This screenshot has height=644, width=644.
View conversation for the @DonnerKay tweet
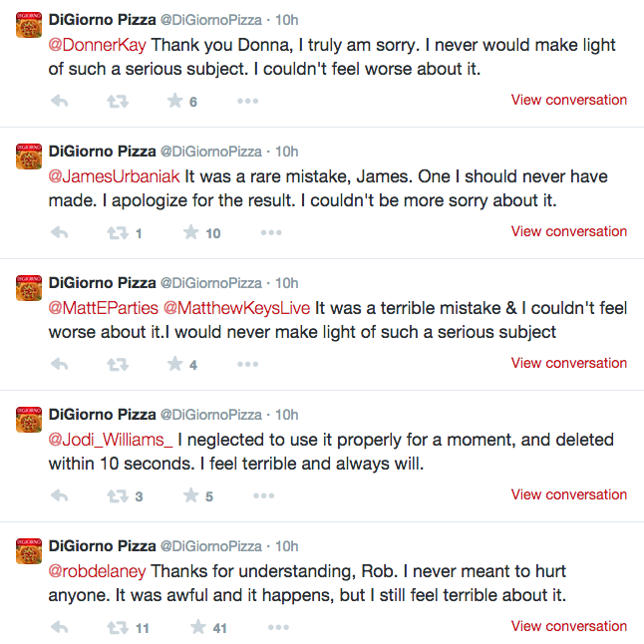(x=568, y=100)
